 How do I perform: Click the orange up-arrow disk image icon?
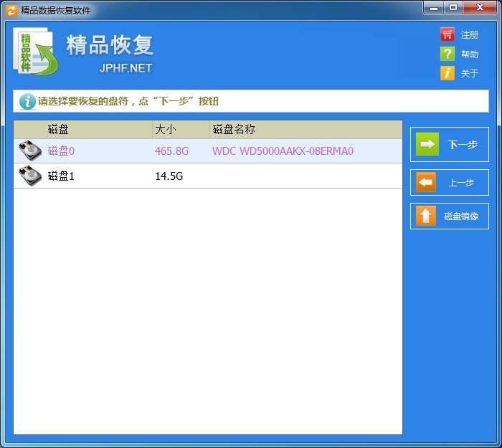pos(426,216)
